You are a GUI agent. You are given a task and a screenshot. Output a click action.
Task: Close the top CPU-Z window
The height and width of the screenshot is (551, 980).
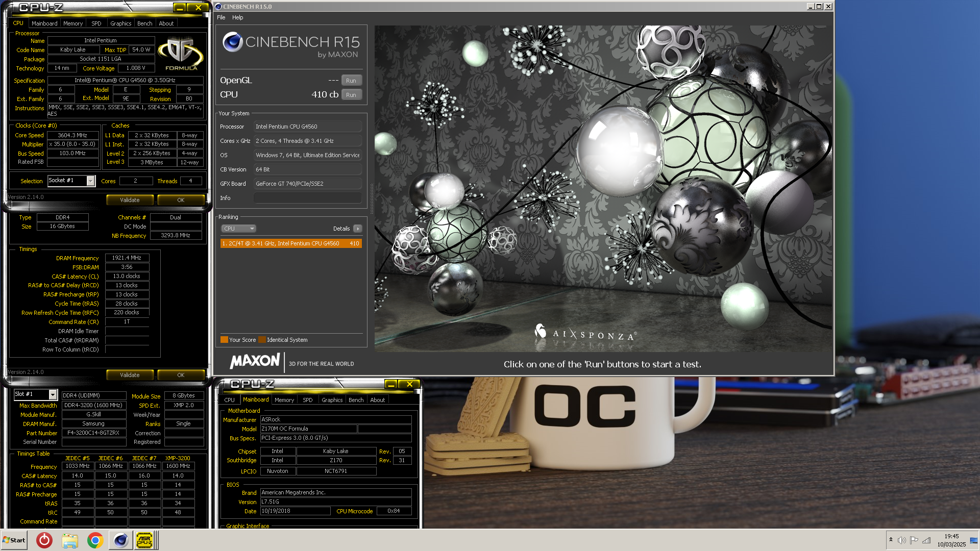coord(198,7)
